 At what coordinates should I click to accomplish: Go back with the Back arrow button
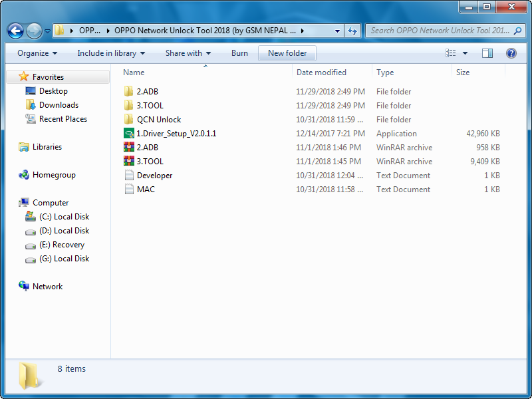click(x=15, y=31)
